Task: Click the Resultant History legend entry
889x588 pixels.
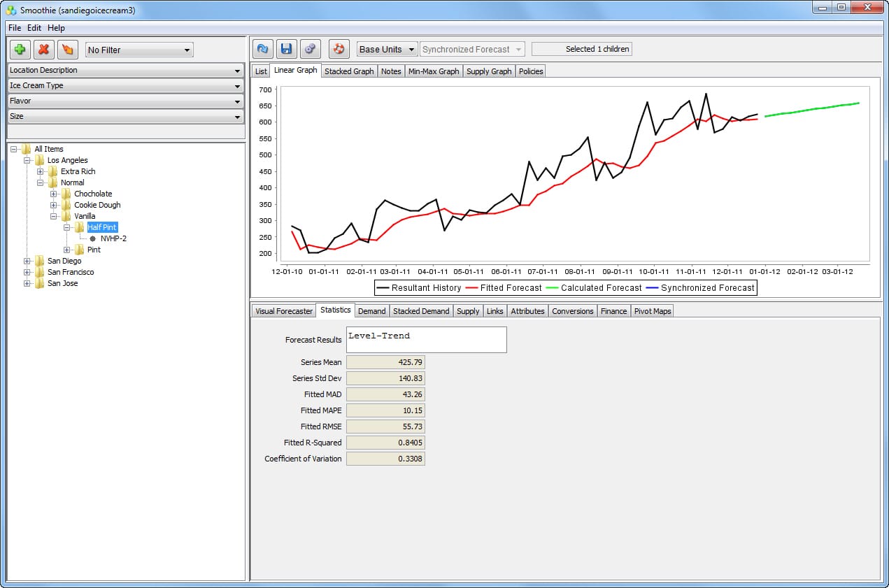Action: pos(419,287)
